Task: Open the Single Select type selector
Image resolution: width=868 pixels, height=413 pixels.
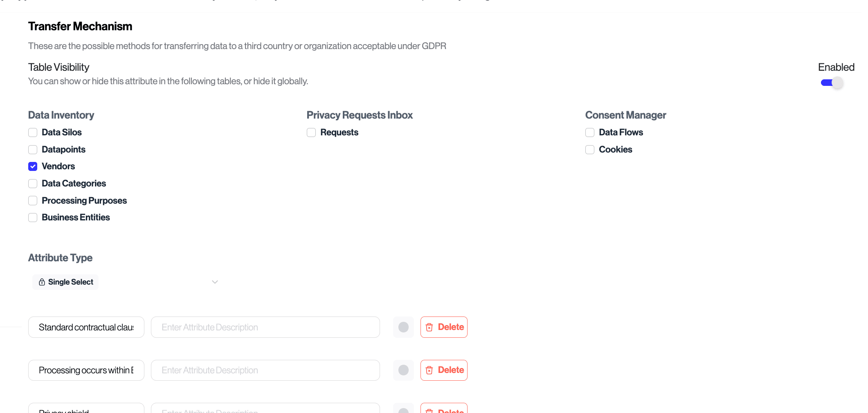Action: [70, 282]
